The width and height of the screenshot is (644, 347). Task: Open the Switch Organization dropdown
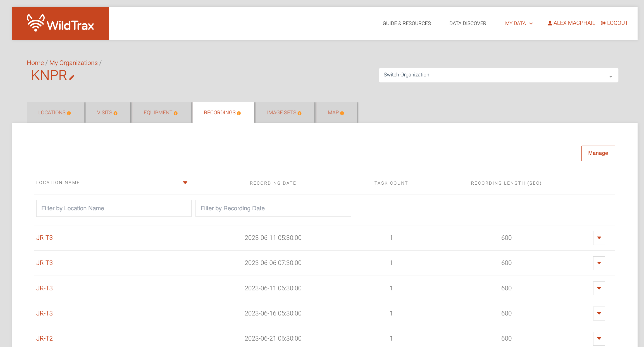pyautogui.click(x=498, y=75)
